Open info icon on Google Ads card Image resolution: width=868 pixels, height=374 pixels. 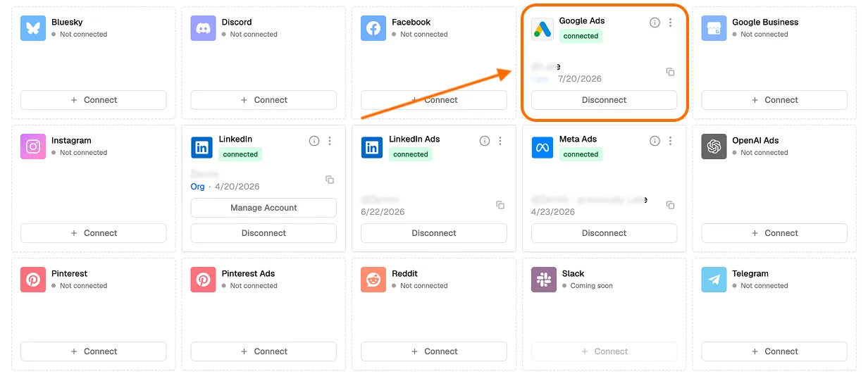pos(655,23)
